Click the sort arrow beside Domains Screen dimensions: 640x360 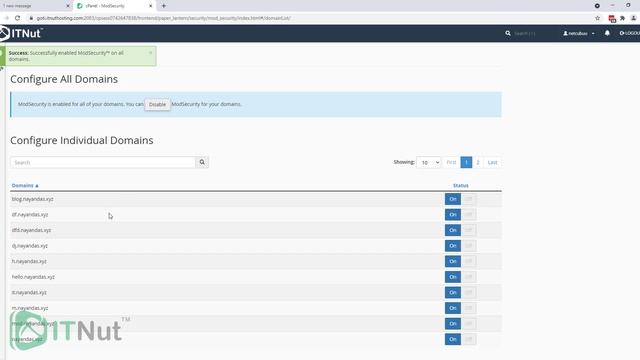click(37, 186)
